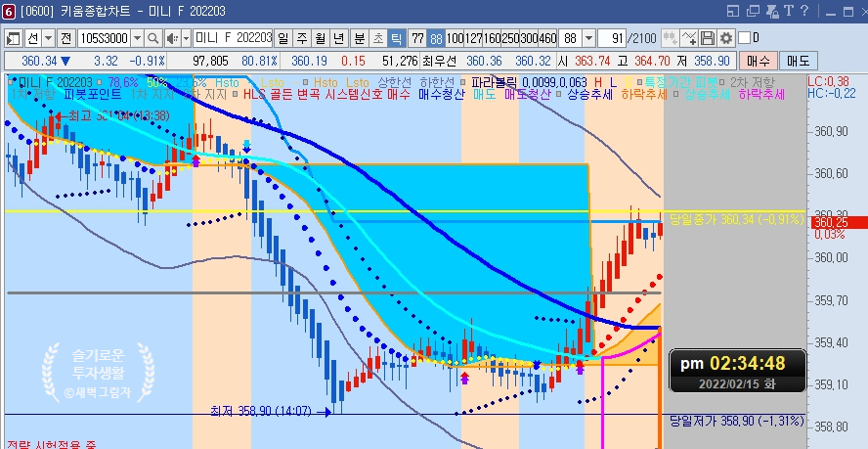Switch to weekly 주 period
The width and height of the screenshot is (868, 449).
302,38
